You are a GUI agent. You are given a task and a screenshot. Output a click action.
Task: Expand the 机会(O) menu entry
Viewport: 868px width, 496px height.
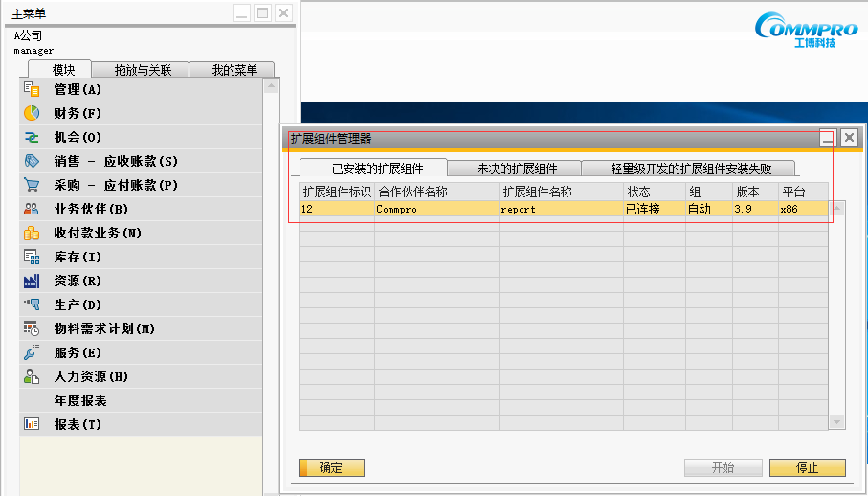coord(141,137)
